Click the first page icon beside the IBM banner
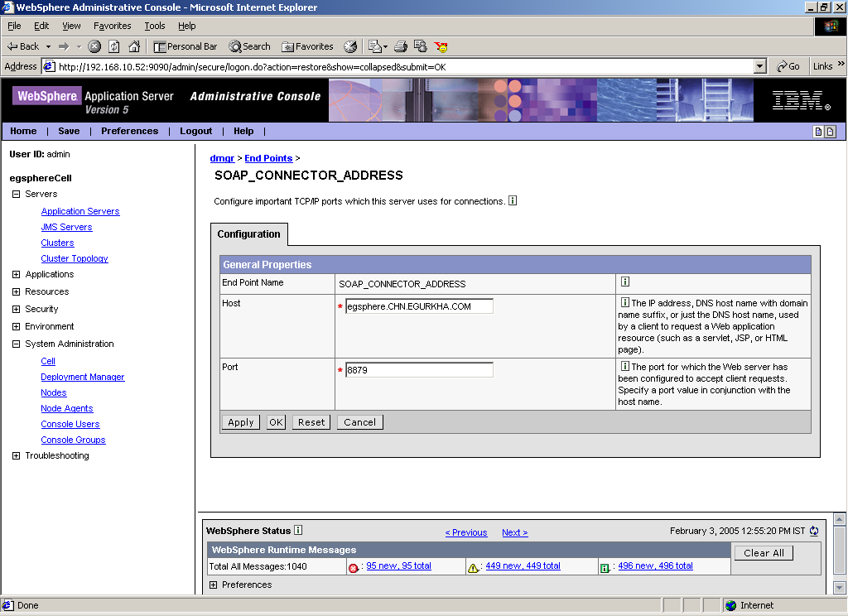848x616 pixels. (x=819, y=132)
